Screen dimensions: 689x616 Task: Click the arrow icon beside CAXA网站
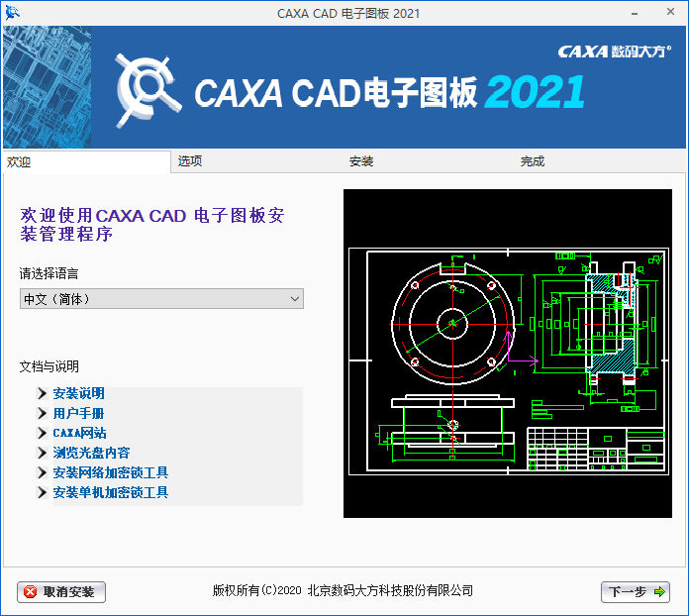pos(42,434)
